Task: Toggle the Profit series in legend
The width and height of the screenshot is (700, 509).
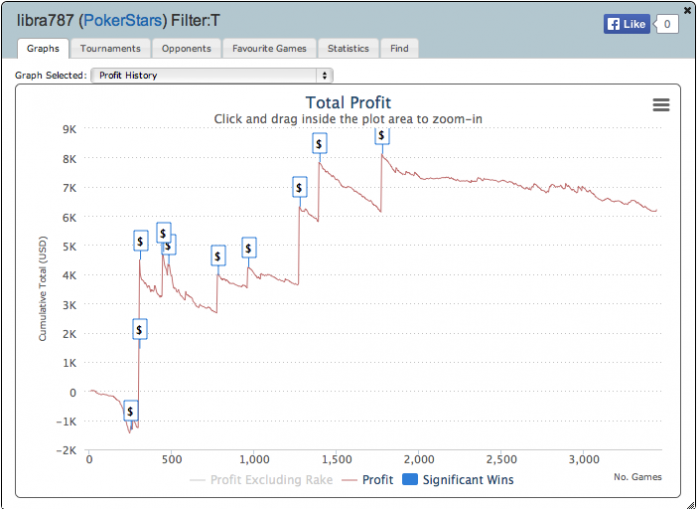Action: (367, 480)
